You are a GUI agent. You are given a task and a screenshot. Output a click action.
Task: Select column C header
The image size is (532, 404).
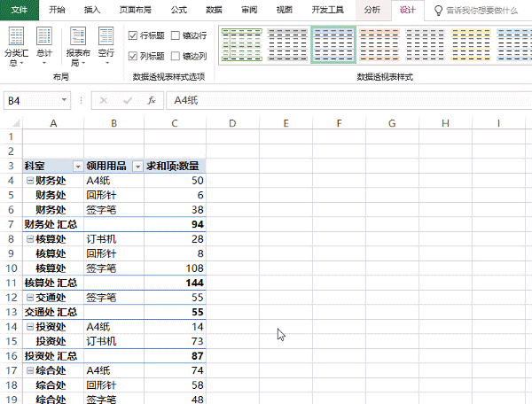pyautogui.click(x=175, y=123)
